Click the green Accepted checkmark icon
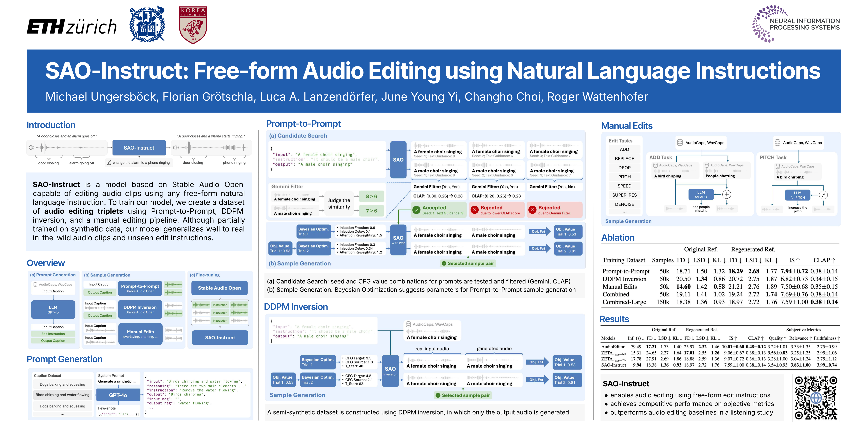This screenshot has height=434, width=868. (417, 210)
